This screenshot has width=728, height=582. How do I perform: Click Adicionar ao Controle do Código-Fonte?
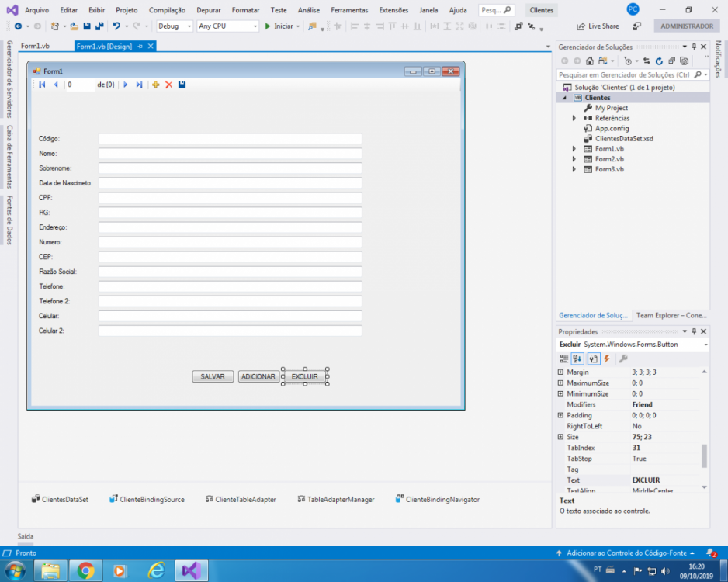tap(626, 553)
